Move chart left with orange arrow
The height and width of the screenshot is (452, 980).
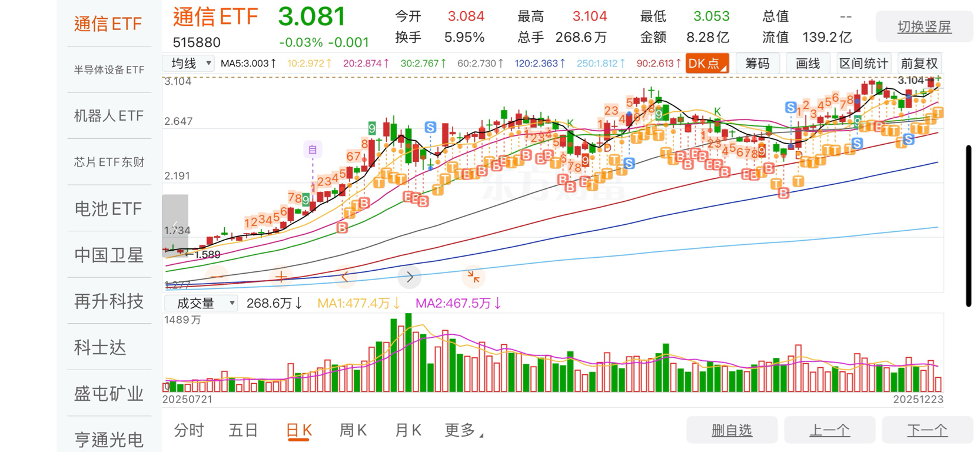point(346,277)
